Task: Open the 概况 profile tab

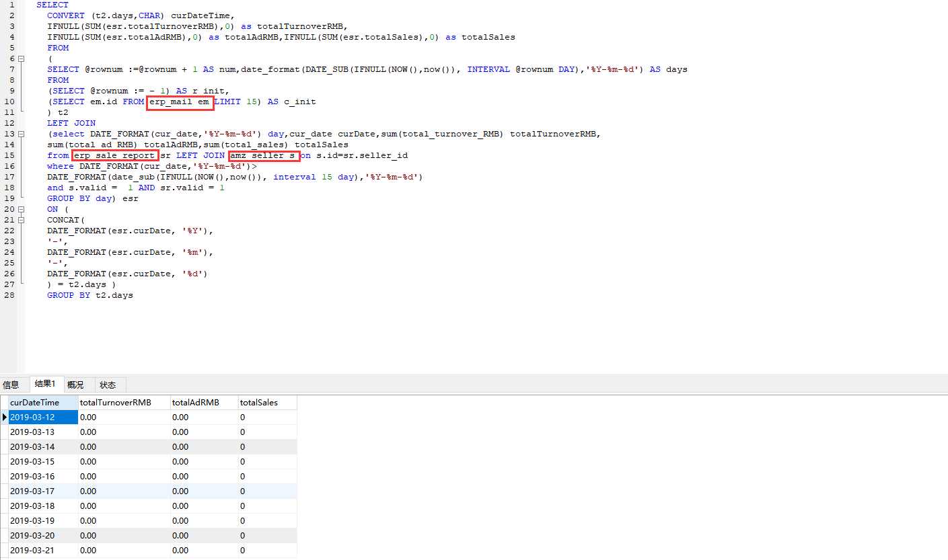Action: [76, 385]
